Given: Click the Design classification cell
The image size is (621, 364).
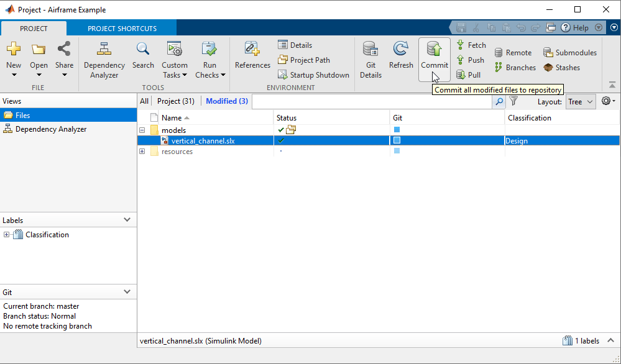Looking at the screenshot, I should pyautogui.click(x=562, y=141).
